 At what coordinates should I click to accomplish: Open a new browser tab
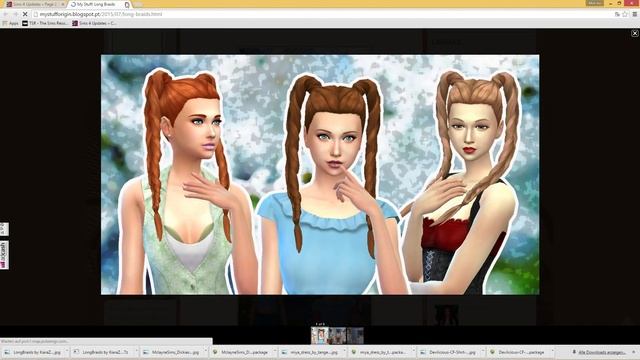pyautogui.click(x=138, y=4)
